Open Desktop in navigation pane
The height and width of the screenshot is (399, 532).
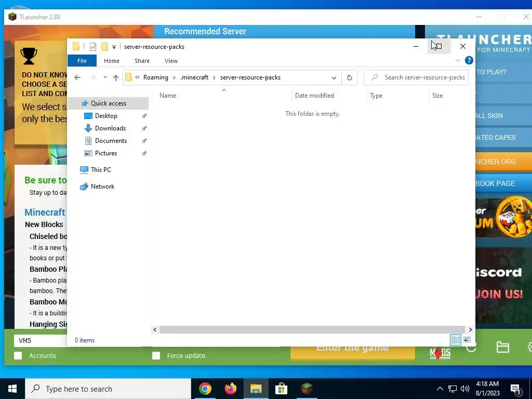click(106, 116)
